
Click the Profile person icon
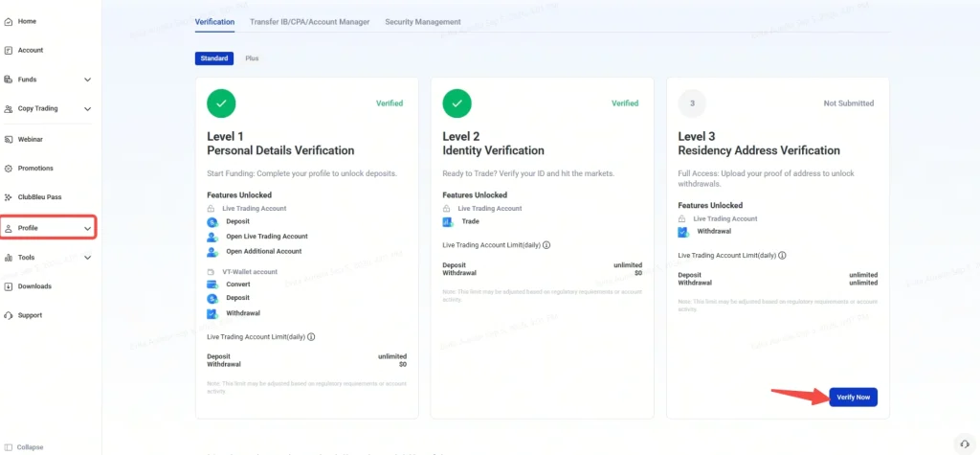click(8, 228)
